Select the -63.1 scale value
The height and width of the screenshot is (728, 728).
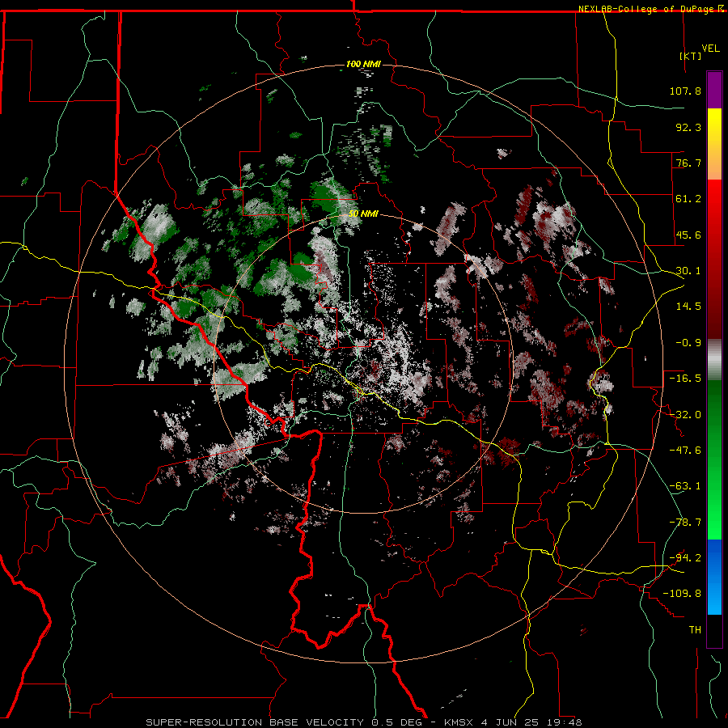(x=685, y=486)
